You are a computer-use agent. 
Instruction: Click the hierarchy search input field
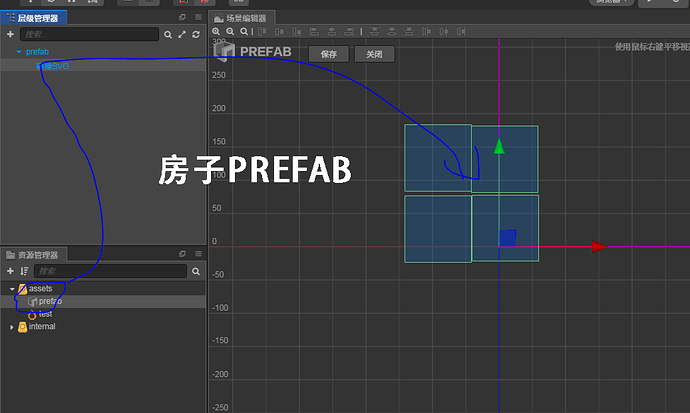click(89, 34)
